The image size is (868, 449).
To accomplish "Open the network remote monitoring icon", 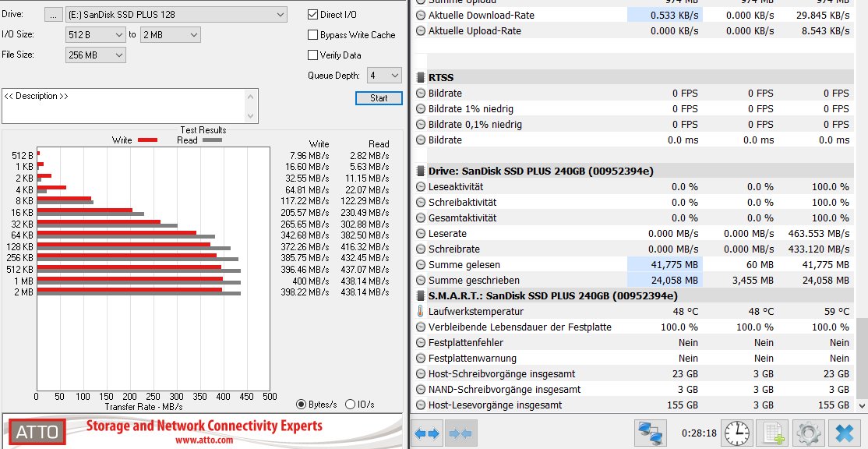I will [649, 433].
